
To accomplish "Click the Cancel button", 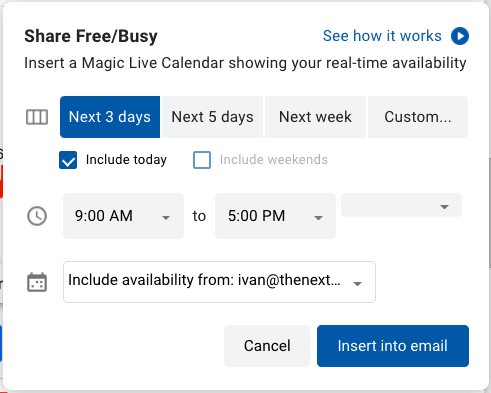I will (267, 346).
